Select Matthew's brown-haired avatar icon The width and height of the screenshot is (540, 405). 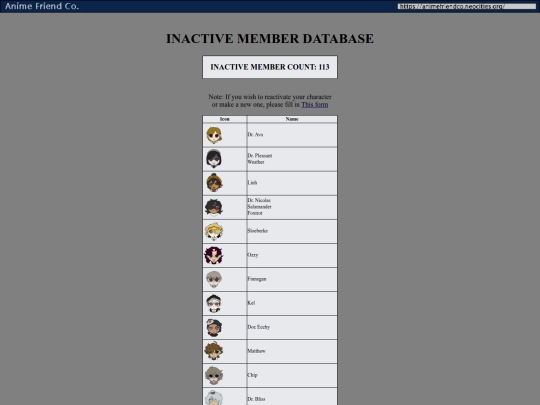click(x=214, y=351)
